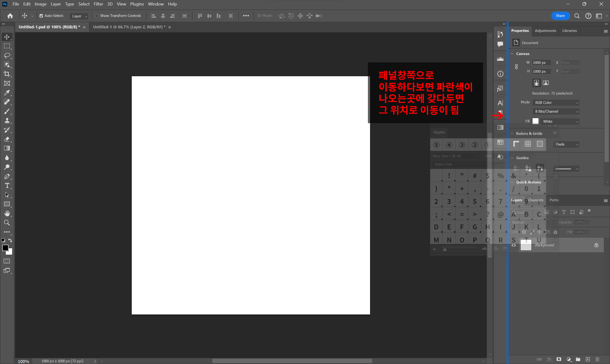
Task: Click the blue Share button
Action: click(560, 16)
